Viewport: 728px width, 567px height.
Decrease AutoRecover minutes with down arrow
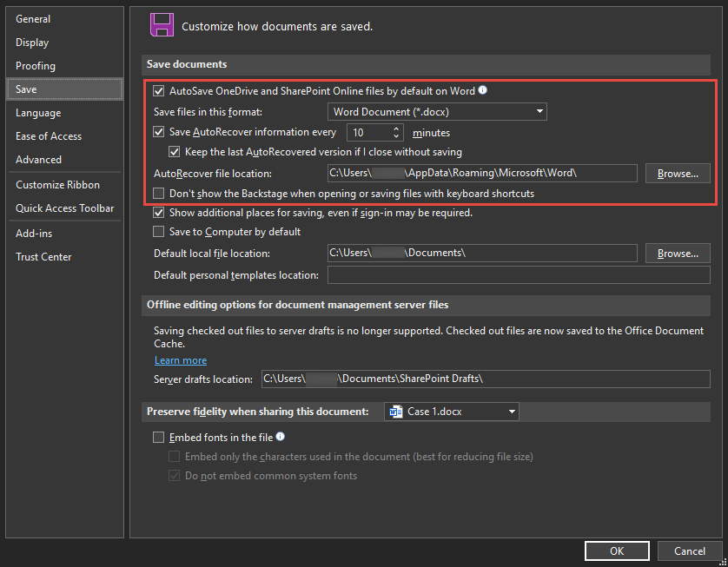396,136
